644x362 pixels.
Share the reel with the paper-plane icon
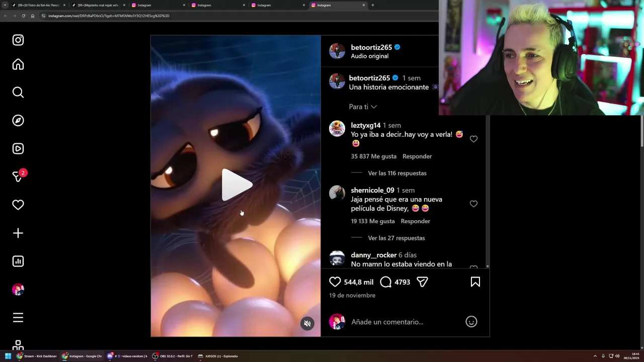tap(422, 282)
